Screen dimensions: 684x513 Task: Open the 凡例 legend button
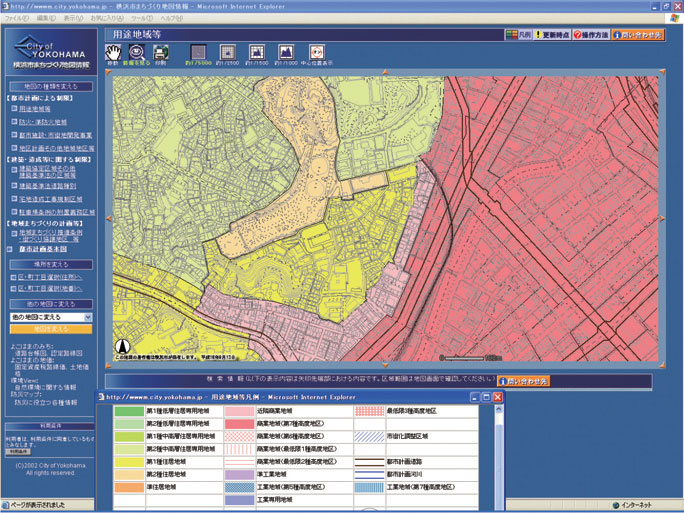coord(517,34)
